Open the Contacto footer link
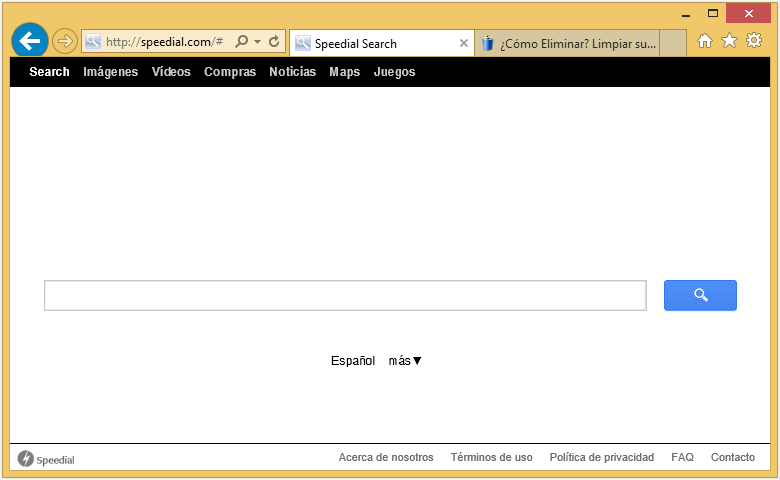Screen dimensions: 780x480 [733, 457]
